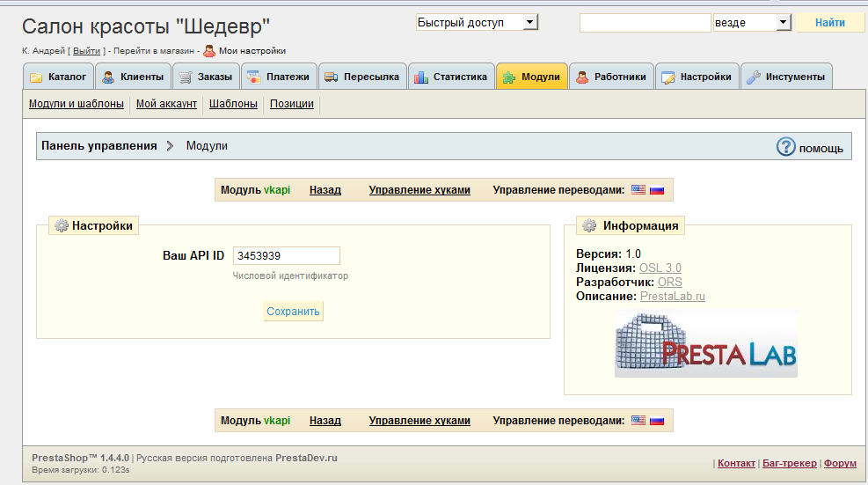868x485 pixels.
Task: Click the помощь question mark icon
Action: pyautogui.click(x=785, y=147)
